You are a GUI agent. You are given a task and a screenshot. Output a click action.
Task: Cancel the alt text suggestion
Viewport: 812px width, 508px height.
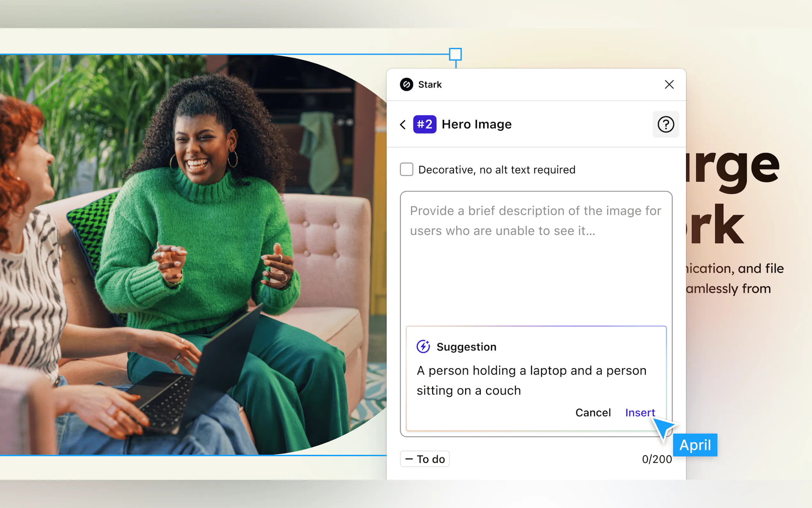593,412
